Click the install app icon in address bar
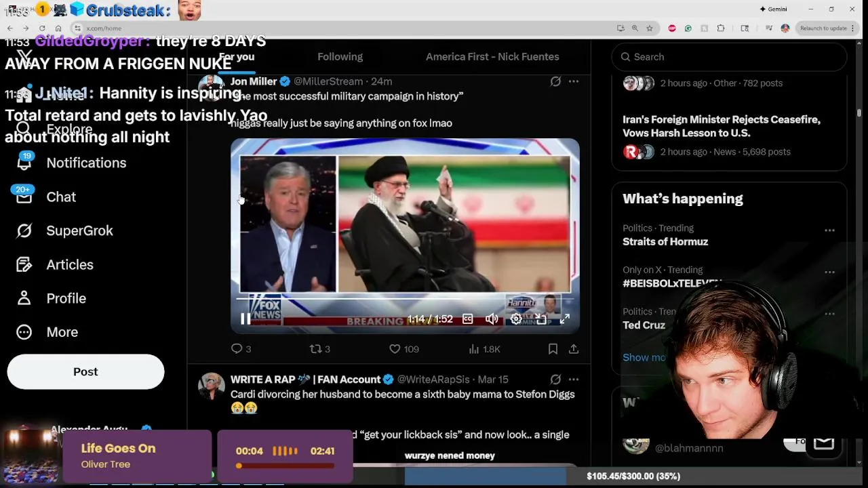Viewport: 868px width, 488px height. 620,28
